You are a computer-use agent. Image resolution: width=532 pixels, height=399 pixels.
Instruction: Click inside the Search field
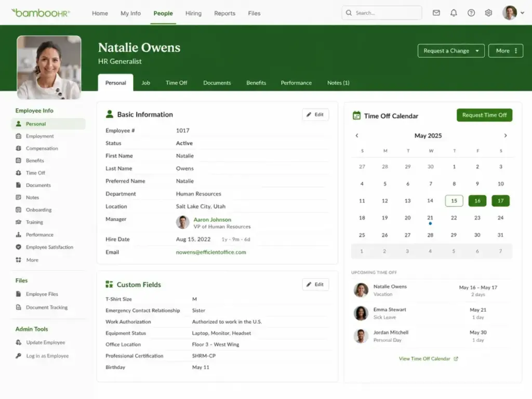(382, 13)
